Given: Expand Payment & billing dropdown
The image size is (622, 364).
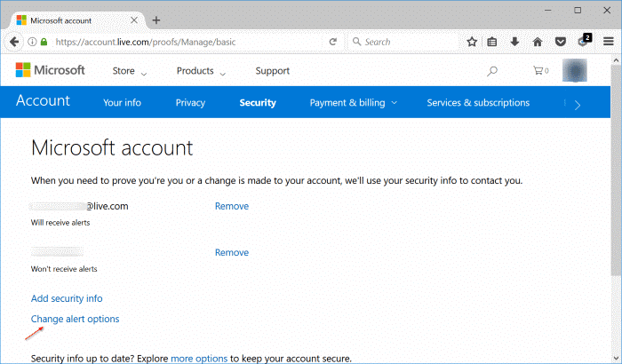Looking at the screenshot, I should pyautogui.click(x=354, y=103).
